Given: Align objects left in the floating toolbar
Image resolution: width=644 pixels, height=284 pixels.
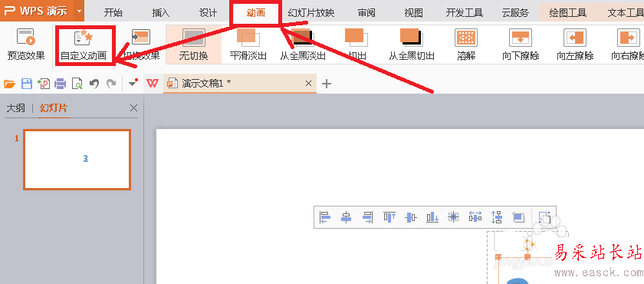Looking at the screenshot, I should coord(325,217).
